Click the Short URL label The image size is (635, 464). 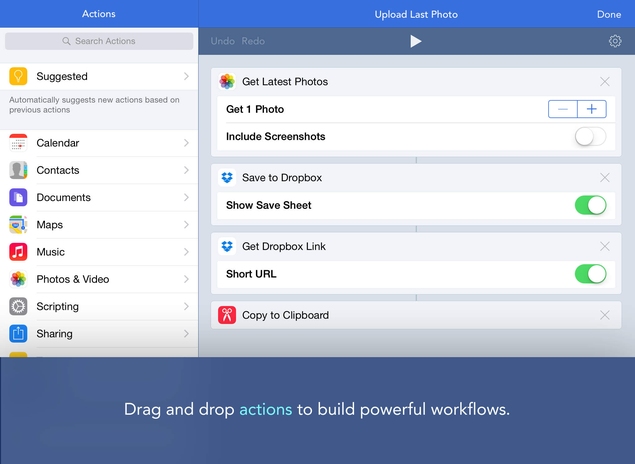[x=251, y=274]
